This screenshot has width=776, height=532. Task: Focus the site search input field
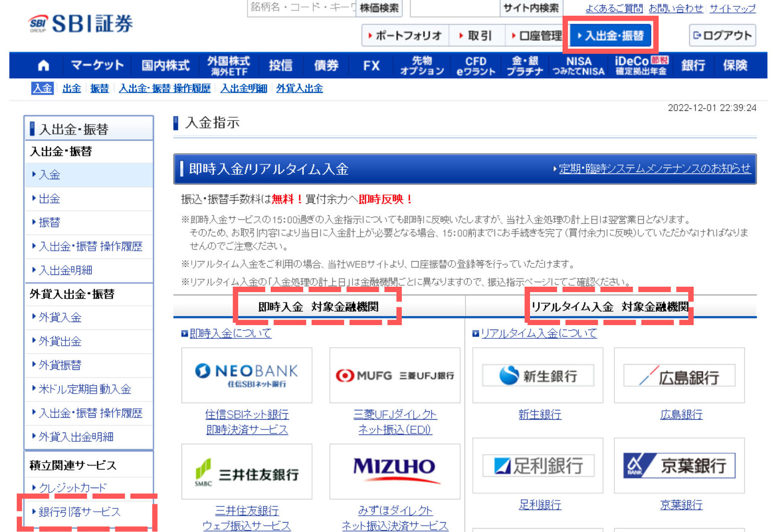[455, 8]
